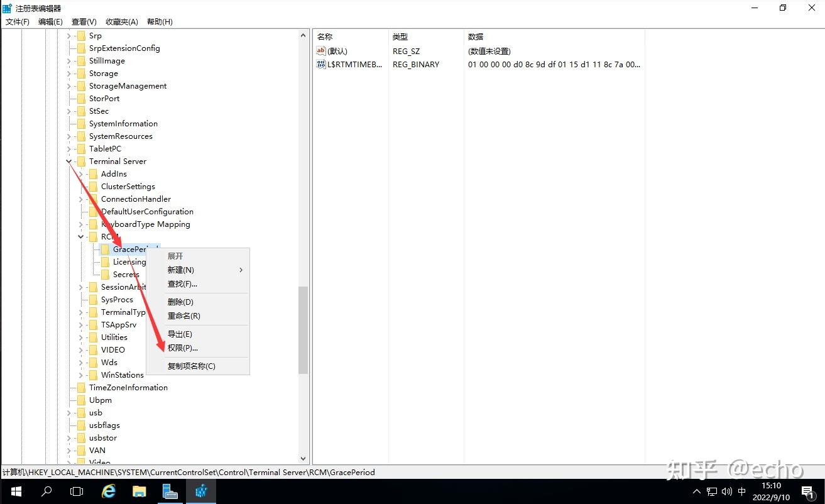Open Internet Explorer from the taskbar

(108, 491)
